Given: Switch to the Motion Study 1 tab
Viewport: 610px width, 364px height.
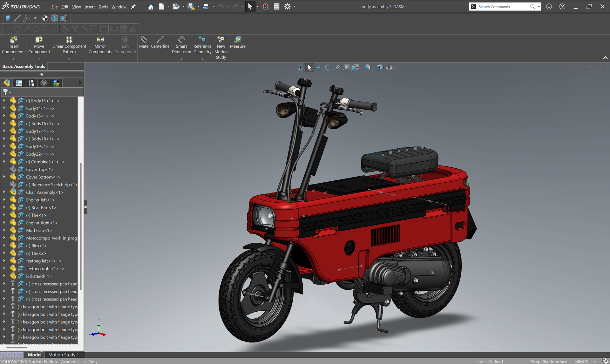Looking at the screenshot, I should 63,355.
